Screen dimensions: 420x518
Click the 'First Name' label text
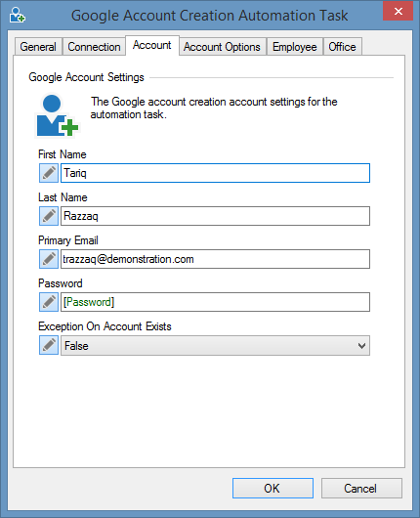point(63,154)
